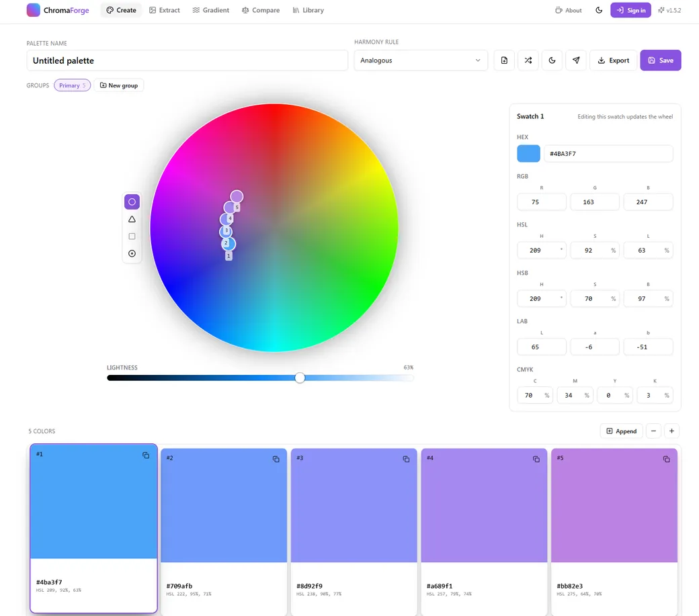Edit the HSB saturation field 70
Viewport: 699px width, 616px height.
pos(595,298)
